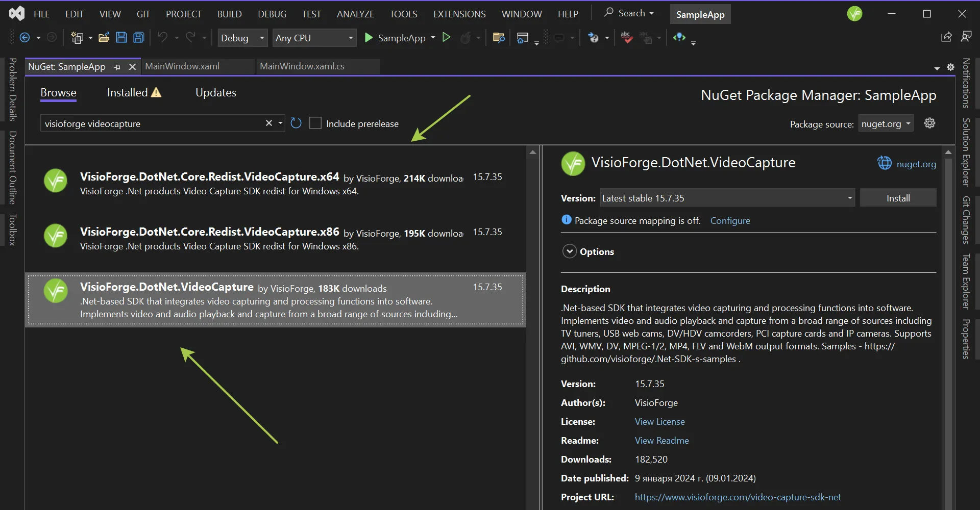Enable the Include prerelease checkbox
The width and height of the screenshot is (980, 510).
315,123
